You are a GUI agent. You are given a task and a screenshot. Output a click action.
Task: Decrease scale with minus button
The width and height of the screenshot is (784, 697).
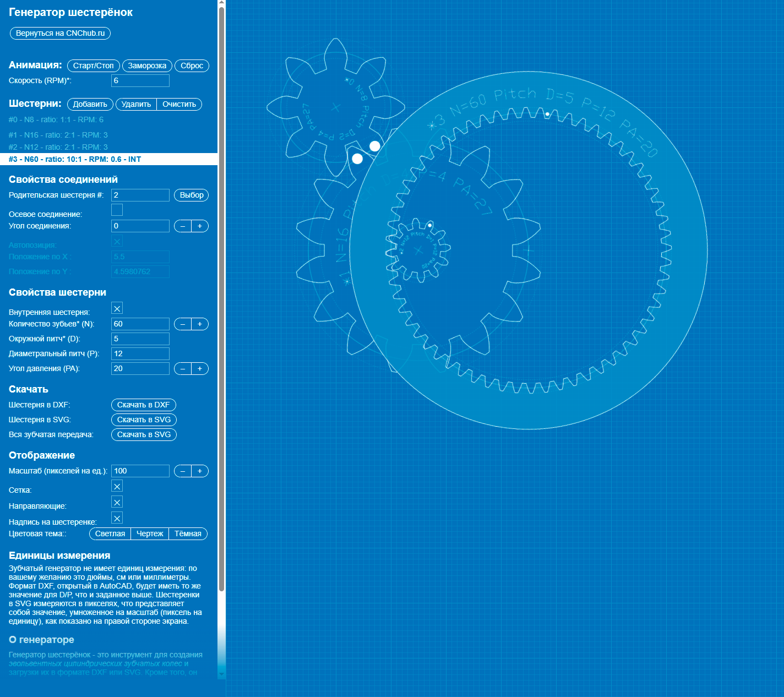click(183, 471)
